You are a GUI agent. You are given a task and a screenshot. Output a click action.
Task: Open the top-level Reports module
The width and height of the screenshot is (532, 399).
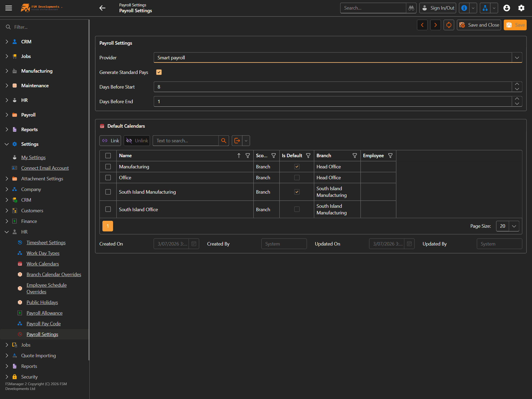[x=29, y=130]
